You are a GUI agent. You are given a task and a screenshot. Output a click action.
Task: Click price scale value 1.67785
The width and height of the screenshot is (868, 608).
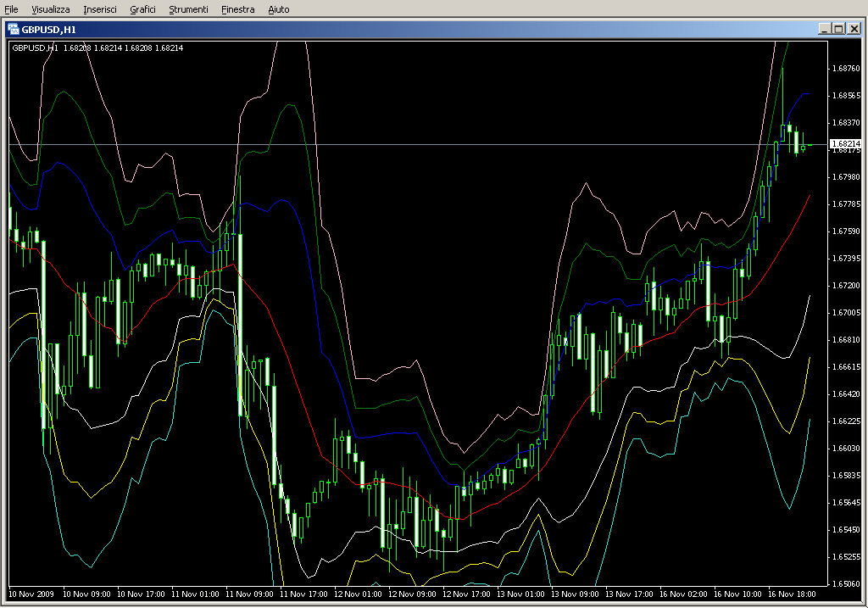[x=847, y=204]
